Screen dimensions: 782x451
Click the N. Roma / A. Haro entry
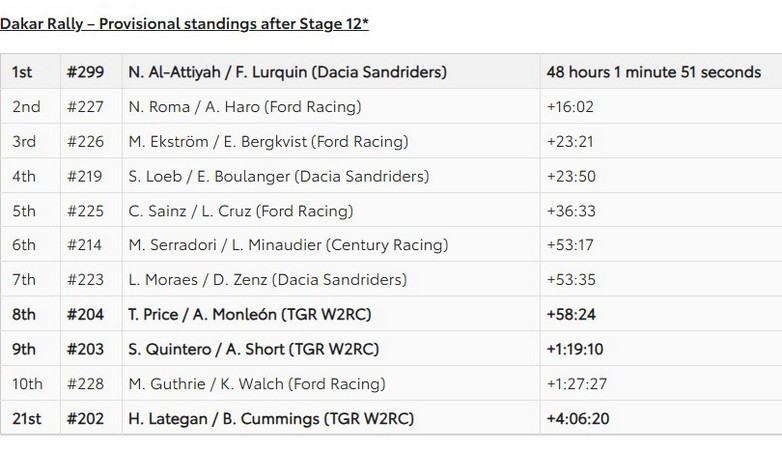245,107
